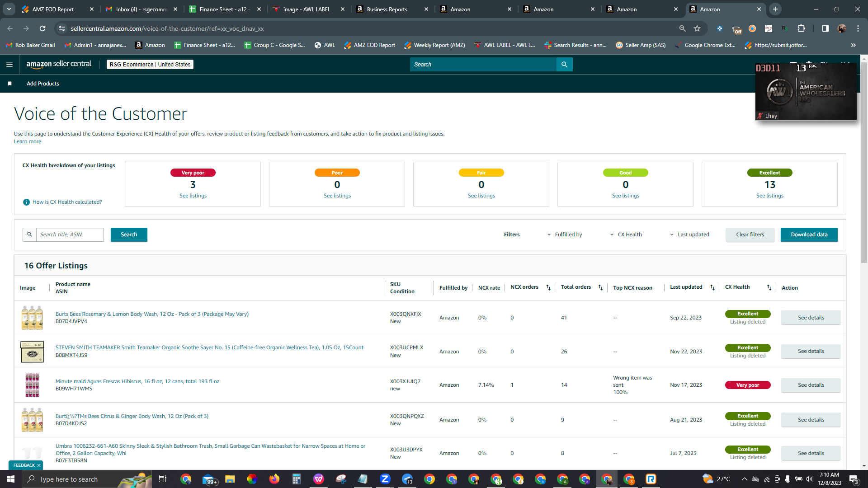This screenshot has width=868, height=488.
Task: Expand the Last updated filter dropdown
Action: (689, 235)
